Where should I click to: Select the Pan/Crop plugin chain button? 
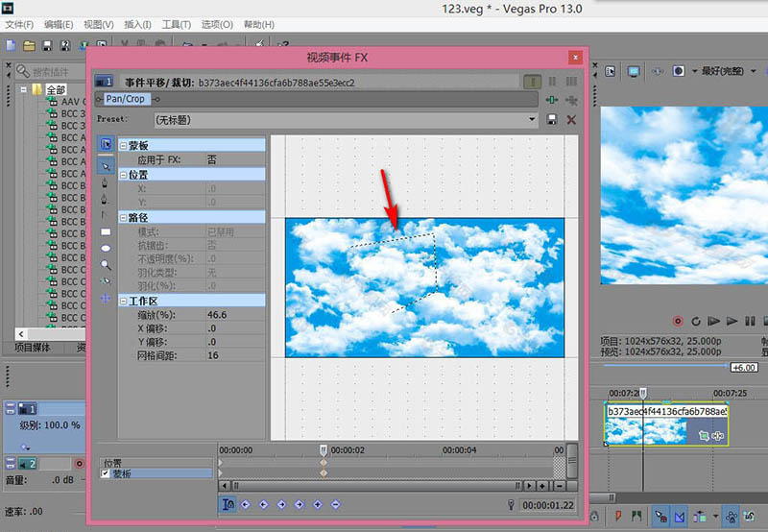126,99
